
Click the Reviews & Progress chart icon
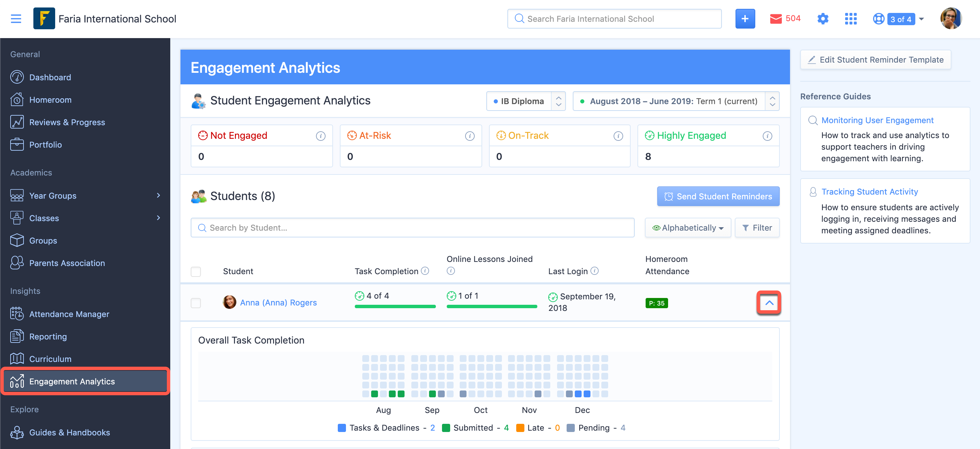click(17, 122)
